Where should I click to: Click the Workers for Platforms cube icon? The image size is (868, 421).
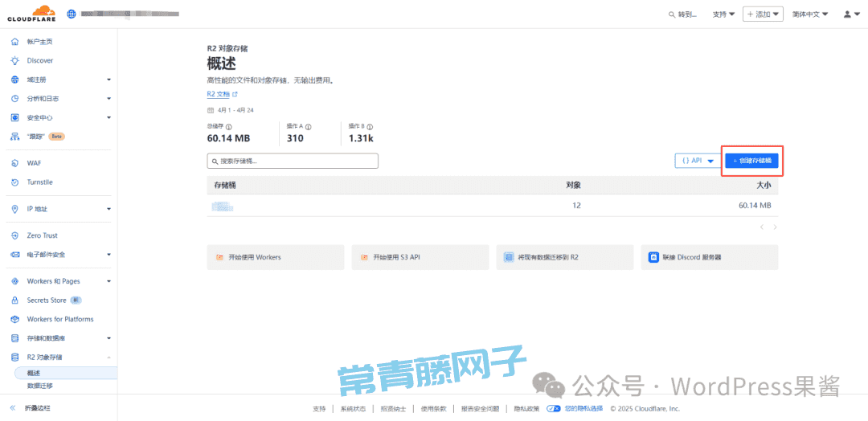coord(15,319)
